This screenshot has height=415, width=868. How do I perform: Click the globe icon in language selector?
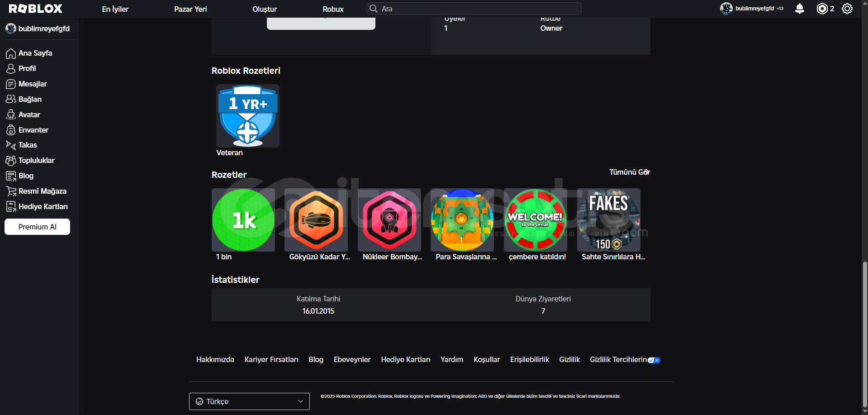point(199,401)
